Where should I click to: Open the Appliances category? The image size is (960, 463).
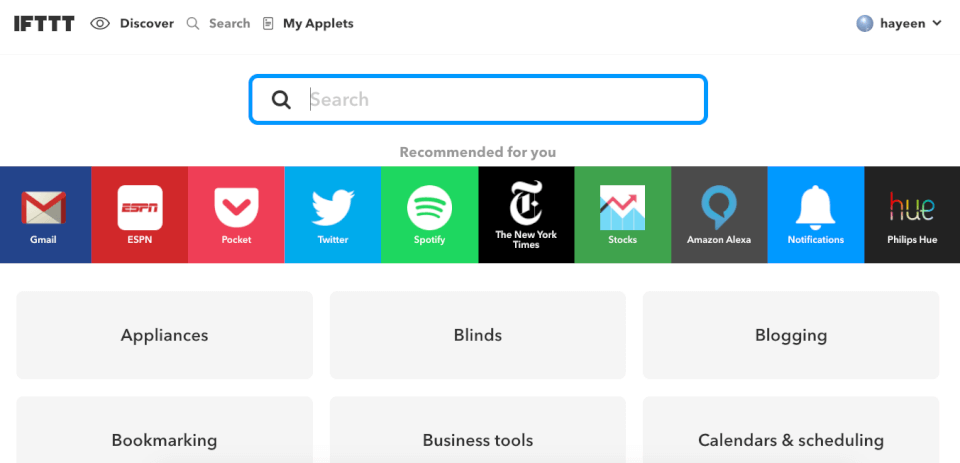click(165, 335)
